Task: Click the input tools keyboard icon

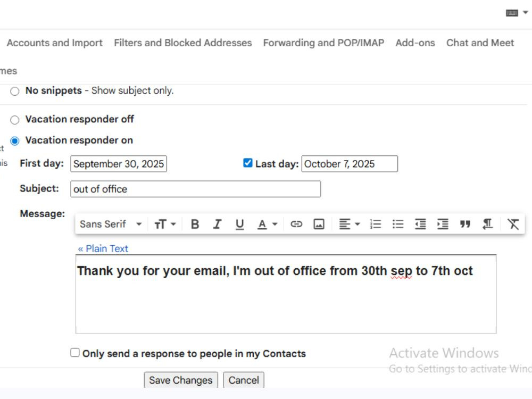Action: (512, 13)
